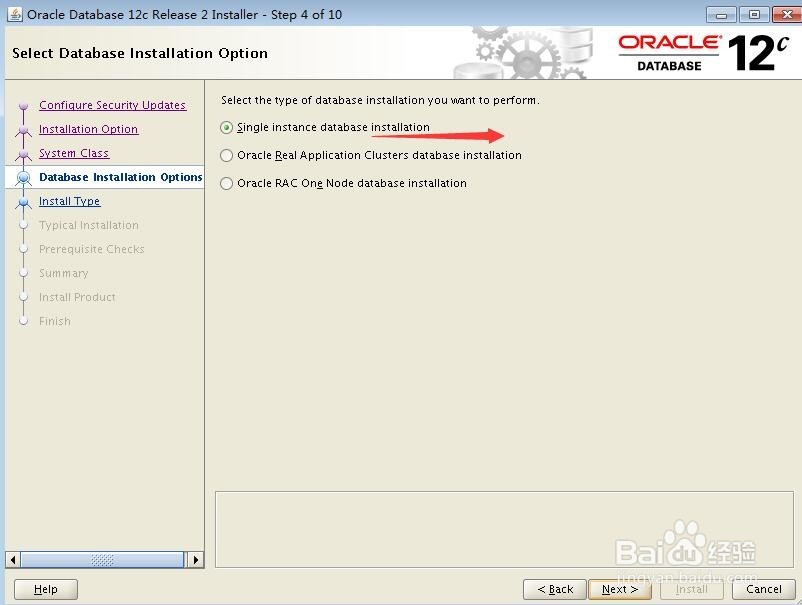Select Single instance database installation radio
802x605 pixels.
point(227,127)
